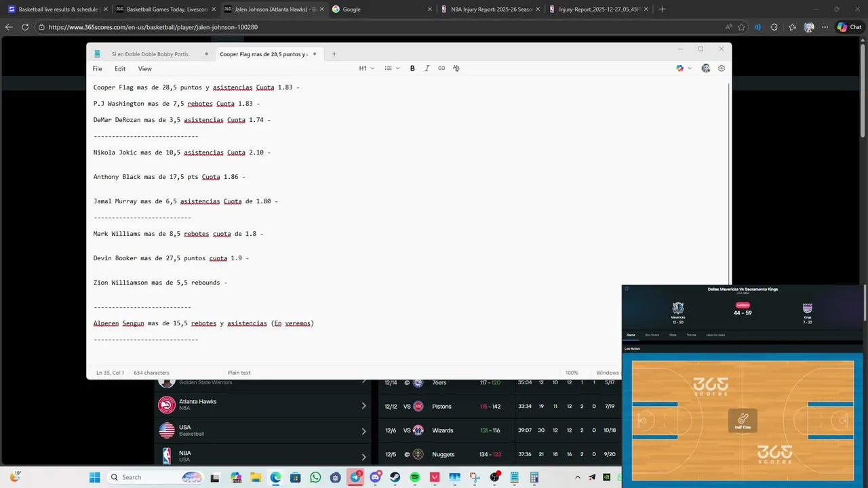Open browser settings and more menu

[x=825, y=27]
